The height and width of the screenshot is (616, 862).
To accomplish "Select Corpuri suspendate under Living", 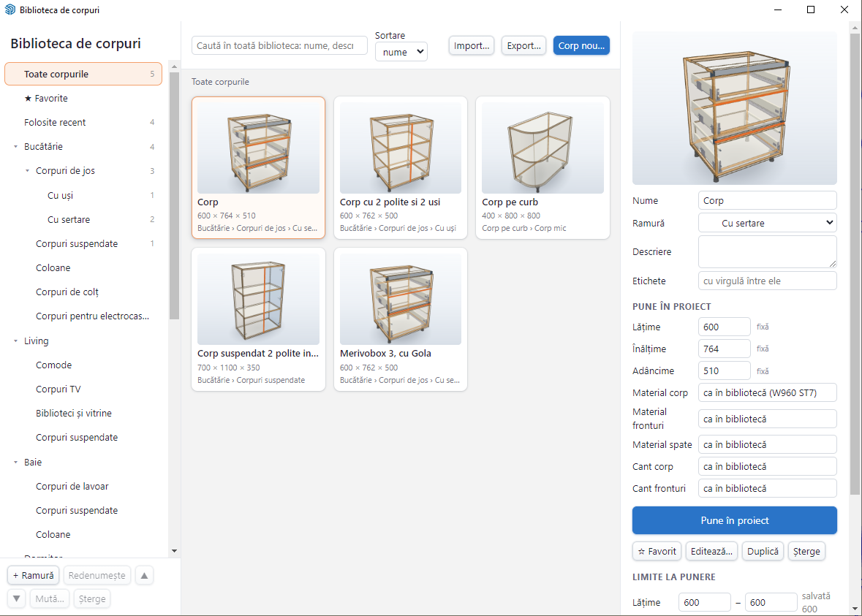I will tap(83, 438).
